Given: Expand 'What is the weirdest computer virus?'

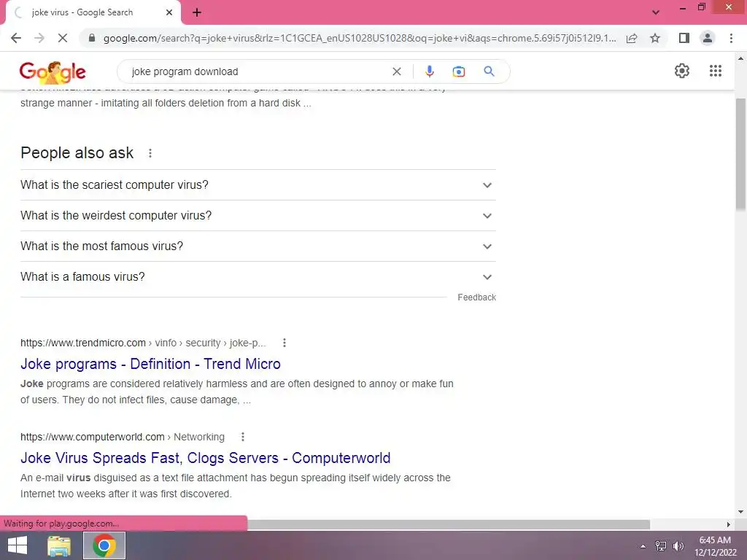Looking at the screenshot, I should coord(258,216).
